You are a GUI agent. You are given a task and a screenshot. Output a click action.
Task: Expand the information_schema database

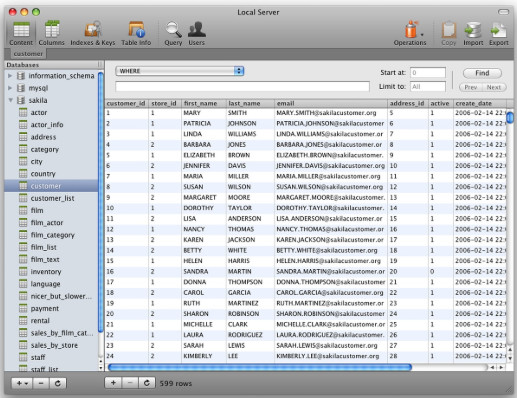10,76
